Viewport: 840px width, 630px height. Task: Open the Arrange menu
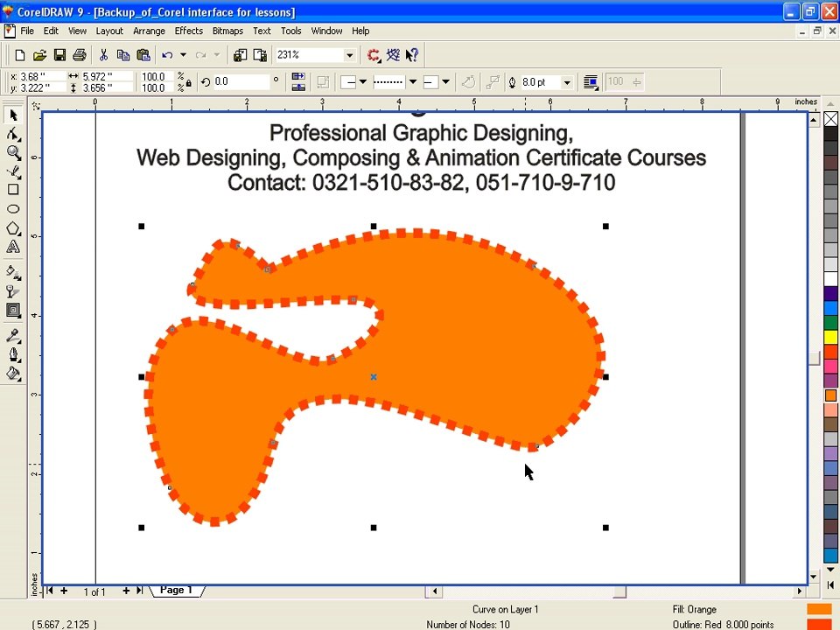[149, 31]
